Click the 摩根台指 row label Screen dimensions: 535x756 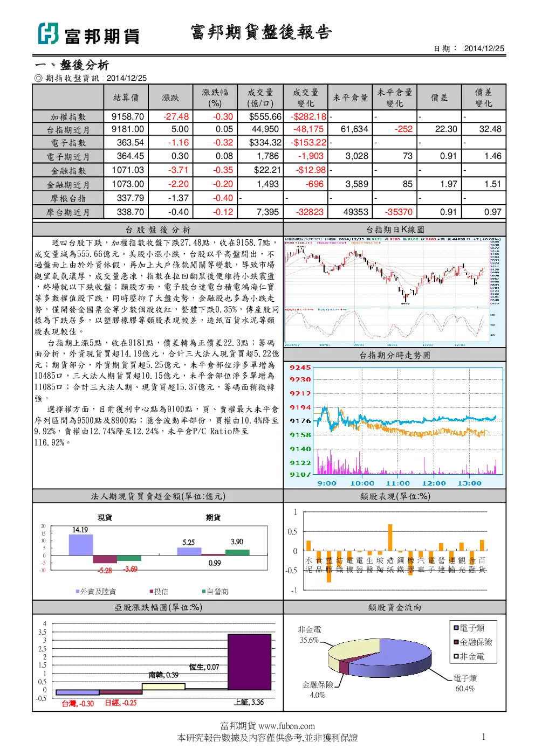tap(68, 198)
